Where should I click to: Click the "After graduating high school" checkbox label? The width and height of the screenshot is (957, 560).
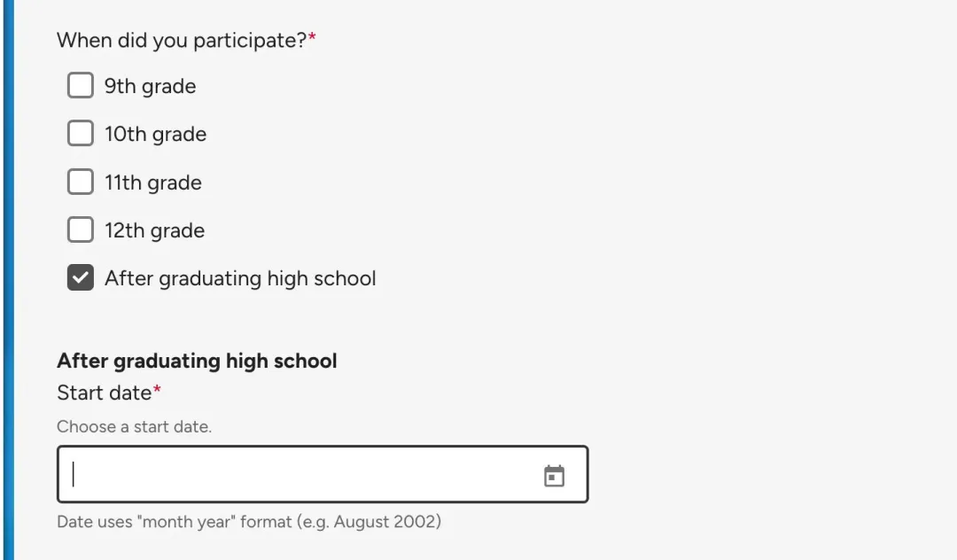click(x=240, y=279)
